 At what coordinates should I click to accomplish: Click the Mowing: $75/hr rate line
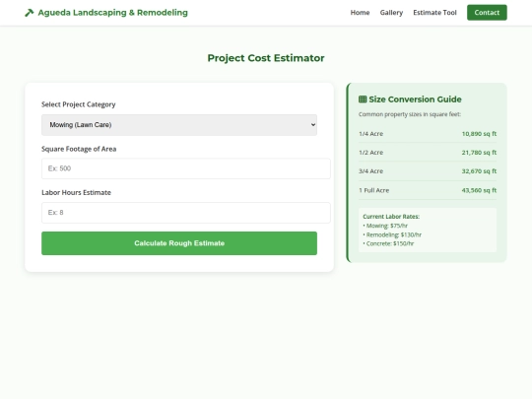pos(385,226)
